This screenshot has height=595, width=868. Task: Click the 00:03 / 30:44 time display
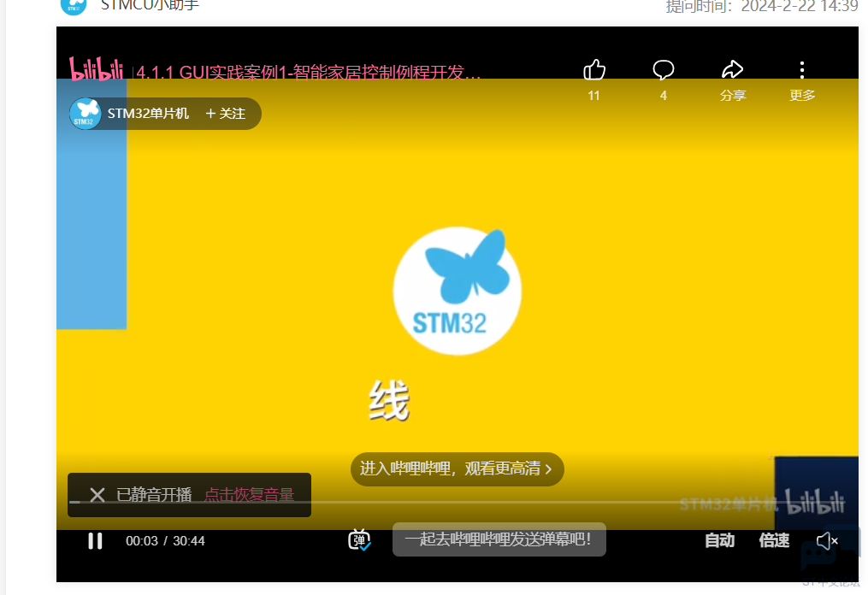click(165, 541)
